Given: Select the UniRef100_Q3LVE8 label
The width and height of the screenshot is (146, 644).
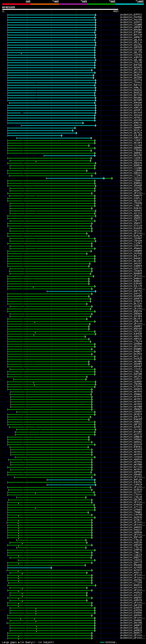Looking at the screenshot, I should [x=131, y=135].
